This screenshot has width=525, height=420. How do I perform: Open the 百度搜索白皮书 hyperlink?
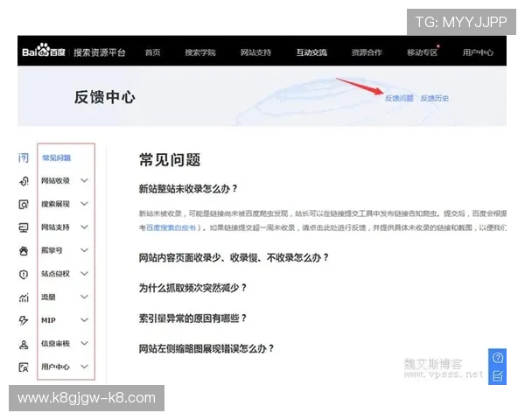(171, 227)
